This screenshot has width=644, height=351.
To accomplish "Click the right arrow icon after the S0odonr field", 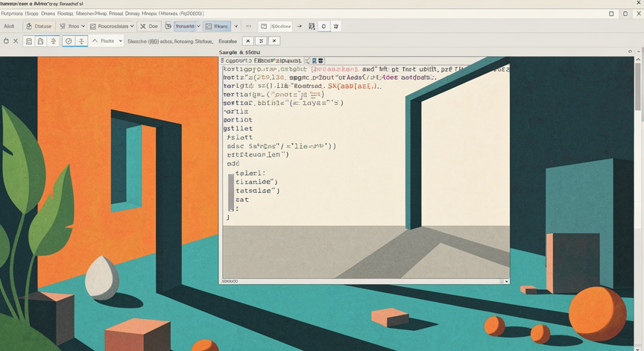I will (300, 26).
